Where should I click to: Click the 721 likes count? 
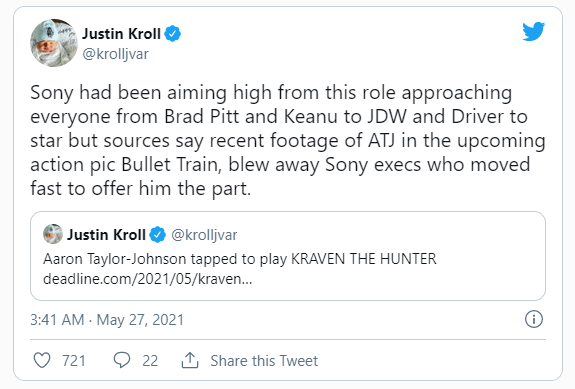click(x=74, y=361)
